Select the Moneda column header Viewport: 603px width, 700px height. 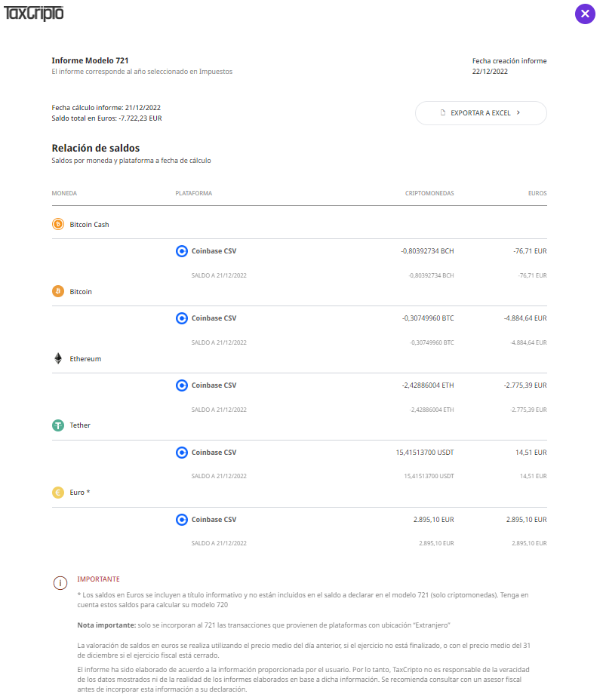[64, 193]
